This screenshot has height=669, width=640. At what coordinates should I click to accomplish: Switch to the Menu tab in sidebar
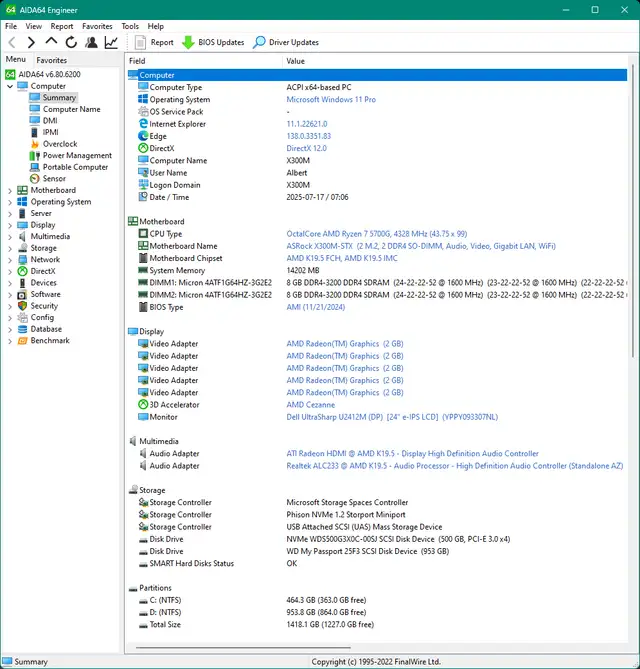point(16,59)
